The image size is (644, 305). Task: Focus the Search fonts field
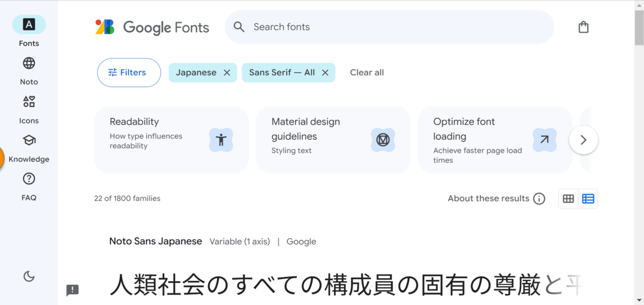click(x=390, y=27)
